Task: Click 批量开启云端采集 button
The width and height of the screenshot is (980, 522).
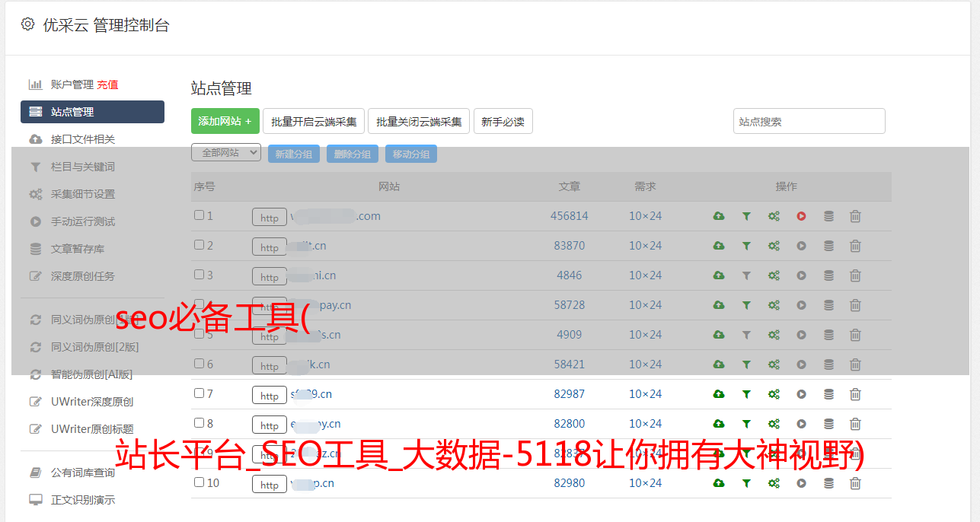Action: coord(314,121)
